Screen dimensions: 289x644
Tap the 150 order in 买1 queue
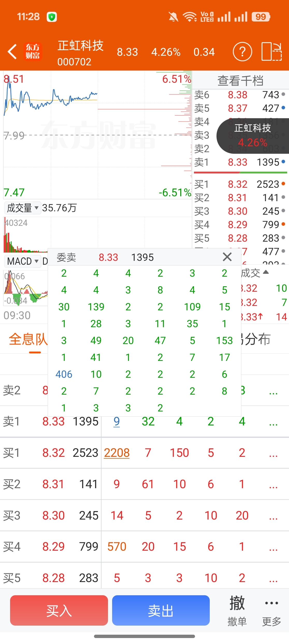[x=179, y=453]
